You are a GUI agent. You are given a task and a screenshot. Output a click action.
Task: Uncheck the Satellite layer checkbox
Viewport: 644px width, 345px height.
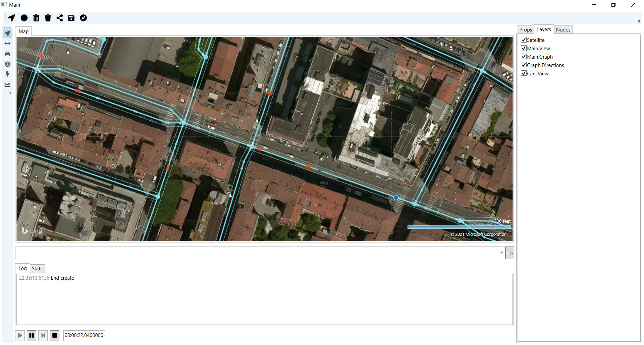click(524, 40)
